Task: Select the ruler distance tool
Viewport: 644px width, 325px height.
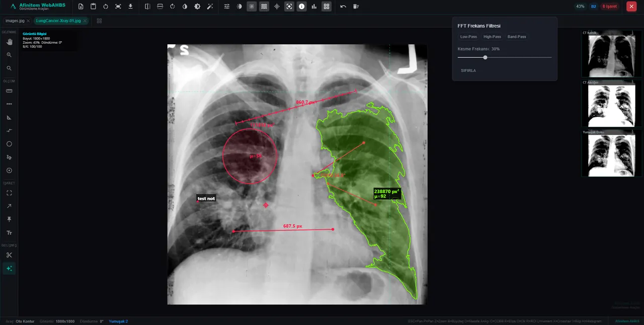Action: [x=9, y=91]
